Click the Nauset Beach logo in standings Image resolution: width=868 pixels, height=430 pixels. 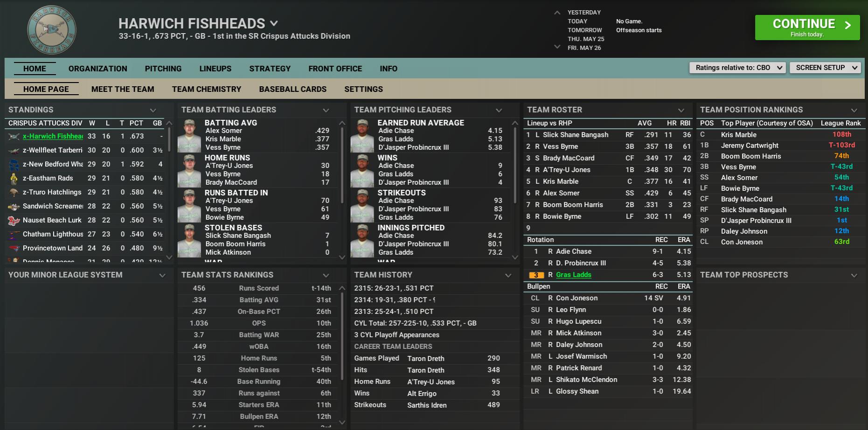(x=14, y=220)
